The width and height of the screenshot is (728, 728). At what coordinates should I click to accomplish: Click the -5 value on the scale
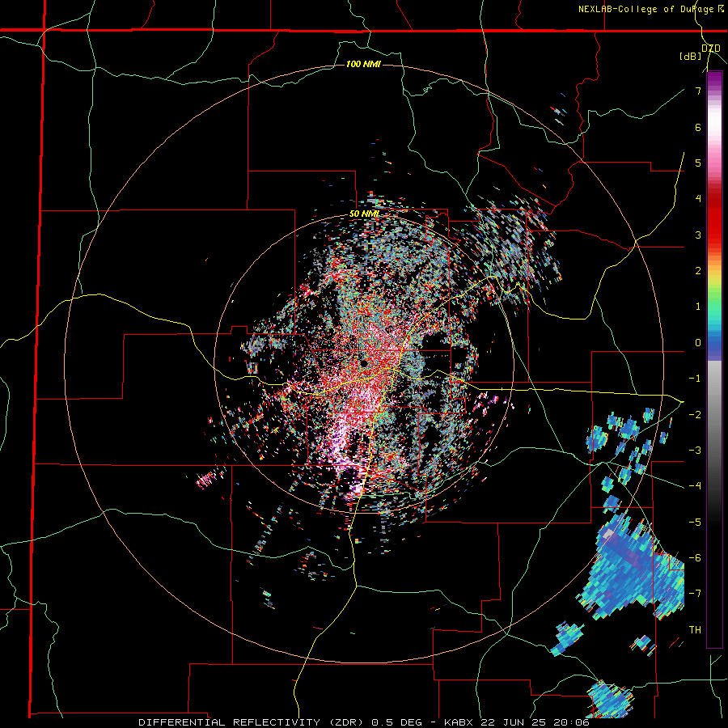click(x=695, y=522)
